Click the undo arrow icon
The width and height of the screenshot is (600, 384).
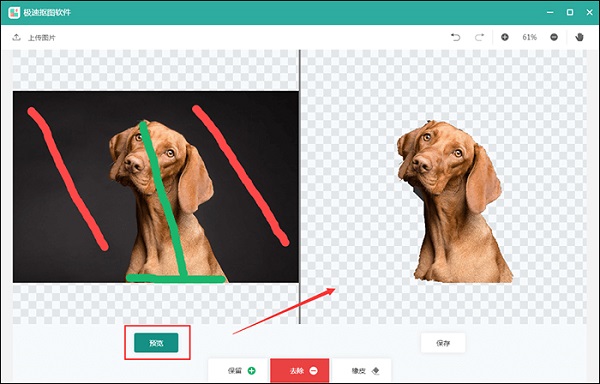pyautogui.click(x=455, y=37)
